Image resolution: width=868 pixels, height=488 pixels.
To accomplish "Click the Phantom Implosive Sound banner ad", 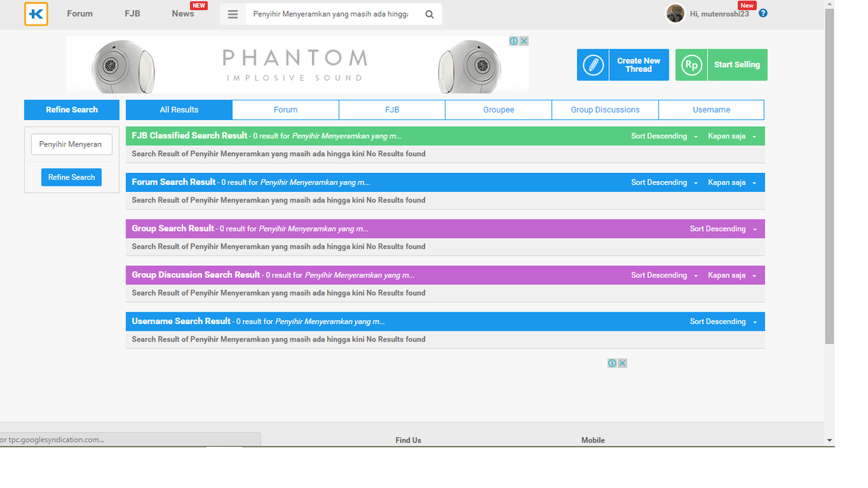I will pyautogui.click(x=297, y=65).
